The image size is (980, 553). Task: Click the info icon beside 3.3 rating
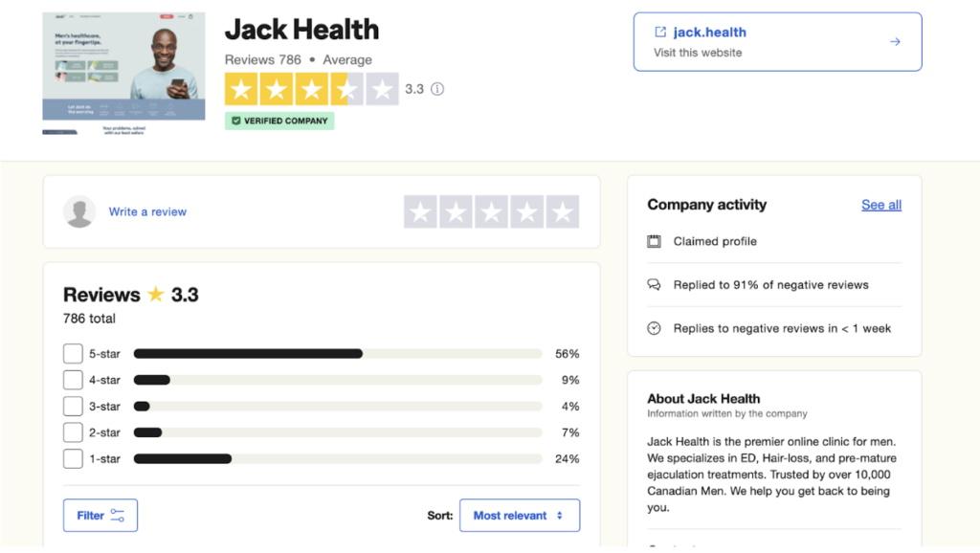point(437,89)
